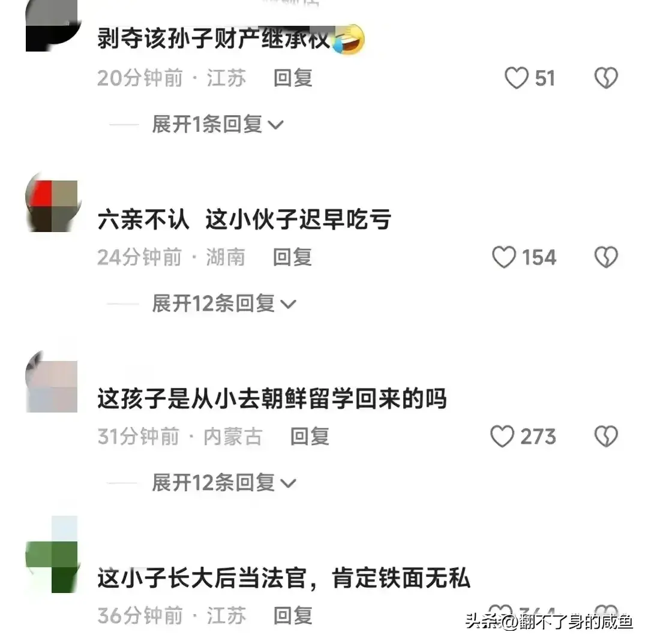Expand 12 replies under the Hunan comment
The height and width of the screenshot is (644, 648).
(x=224, y=303)
